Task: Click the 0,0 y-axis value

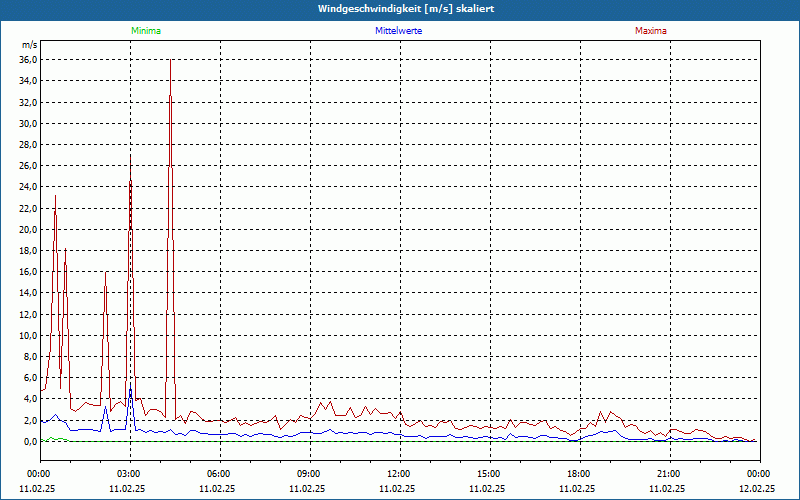Action: click(31, 441)
